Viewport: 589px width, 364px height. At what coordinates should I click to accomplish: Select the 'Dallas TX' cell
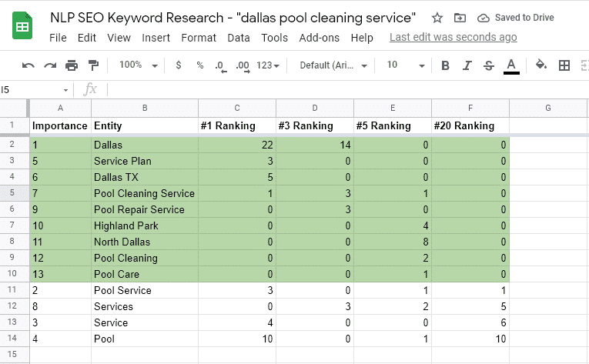pos(145,177)
